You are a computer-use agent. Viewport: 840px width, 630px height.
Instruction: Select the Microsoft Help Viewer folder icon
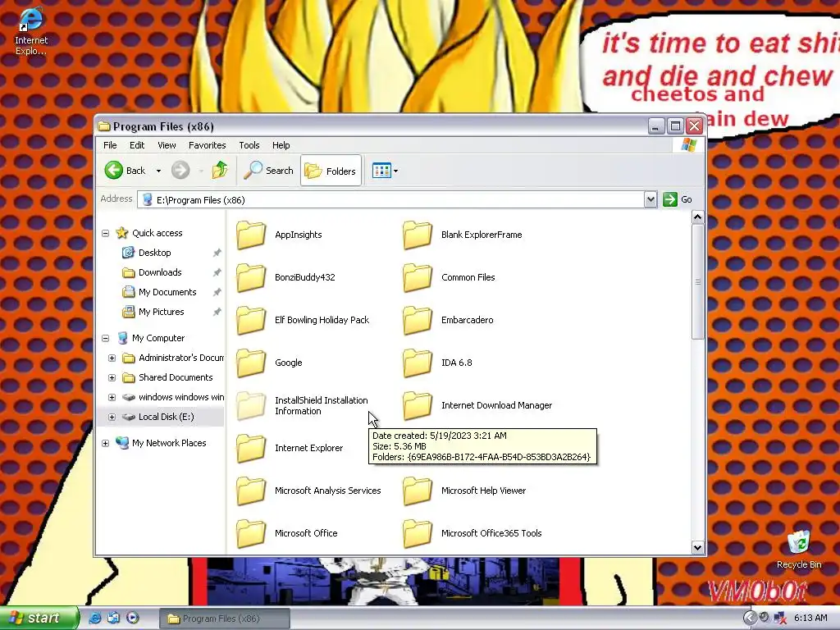[x=418, y=491]
